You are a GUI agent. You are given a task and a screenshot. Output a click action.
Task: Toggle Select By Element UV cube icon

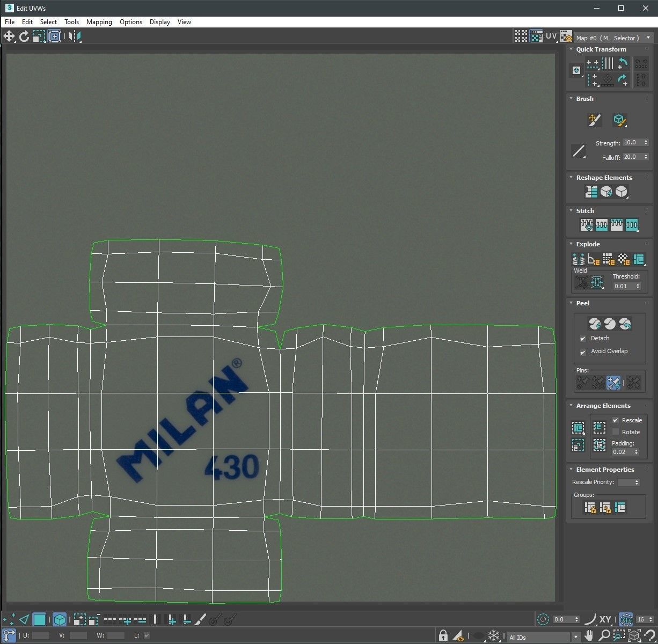point(60,620)
